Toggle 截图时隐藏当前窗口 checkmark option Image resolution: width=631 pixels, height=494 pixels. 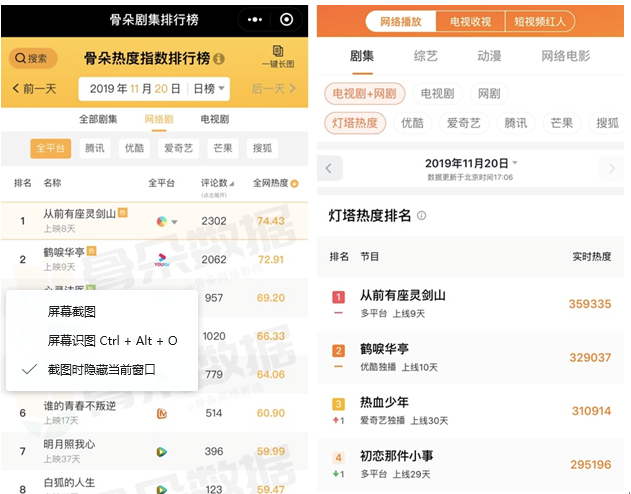[x=101, y=369]
